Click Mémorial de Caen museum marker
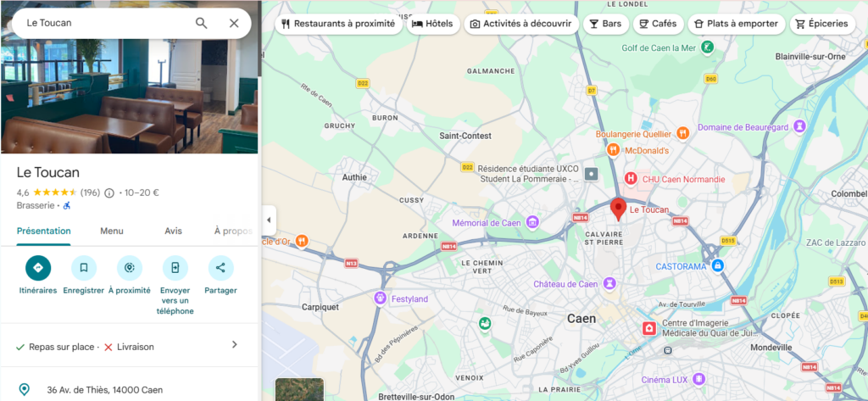This screenshot has width=868, height=401. pos(532,223)
